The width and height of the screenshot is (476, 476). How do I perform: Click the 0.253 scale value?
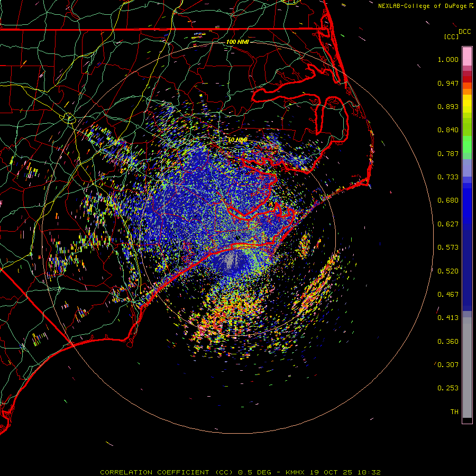click(448, 388)
